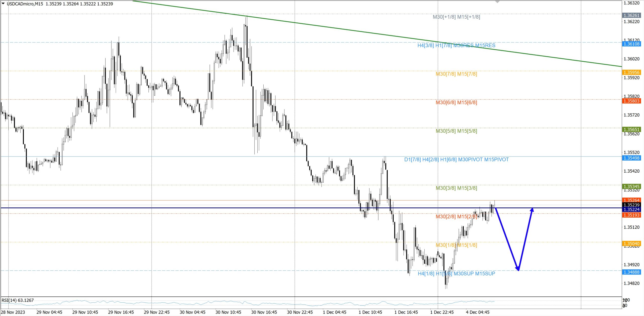Click the gray chart shift triangle marker
The image size is (644, 316).
click(497, 2)
